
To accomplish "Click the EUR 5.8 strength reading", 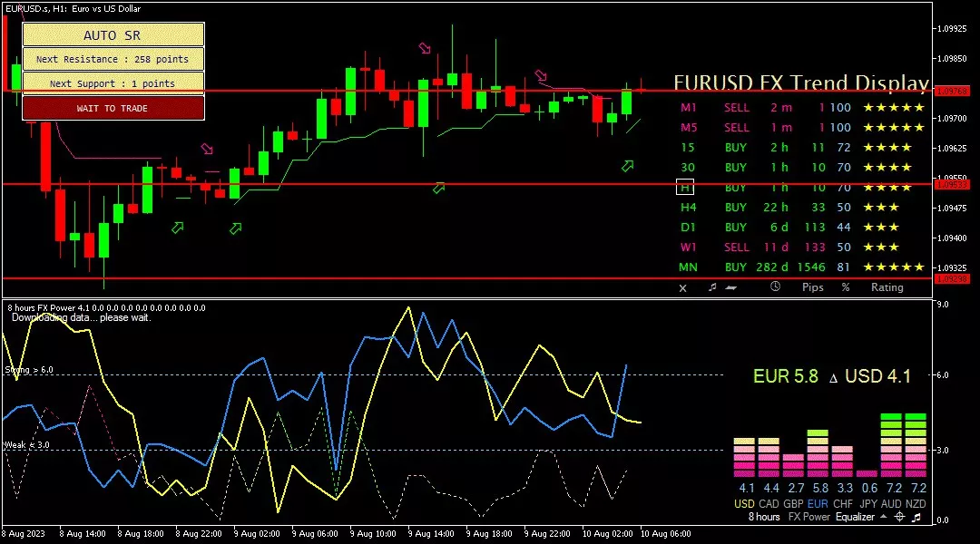I will pyautogui.click(x=786, y=376).
